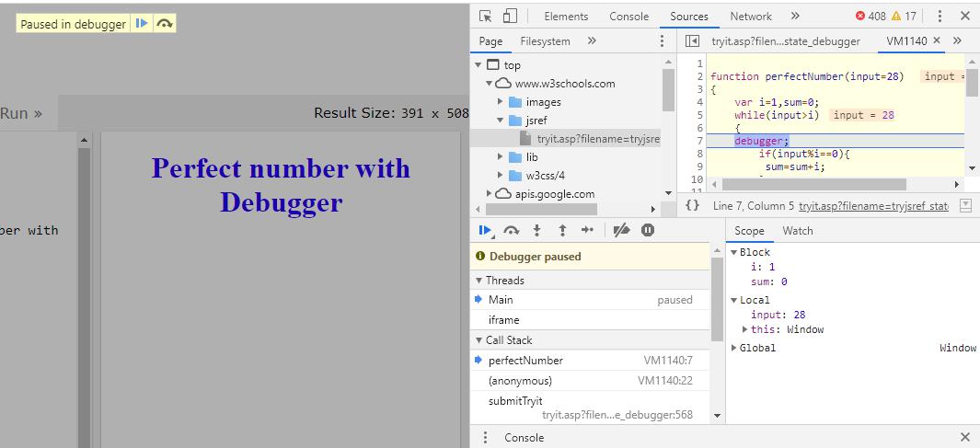The image size is (980, 448).
Task: Click the input: 28 scope value
Action: coord(778,315)
